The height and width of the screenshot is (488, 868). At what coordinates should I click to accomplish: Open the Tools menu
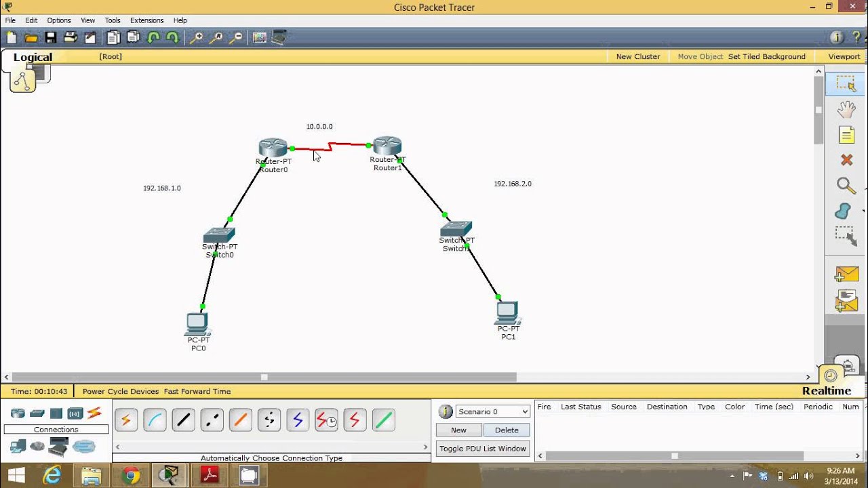click(113, 20)
